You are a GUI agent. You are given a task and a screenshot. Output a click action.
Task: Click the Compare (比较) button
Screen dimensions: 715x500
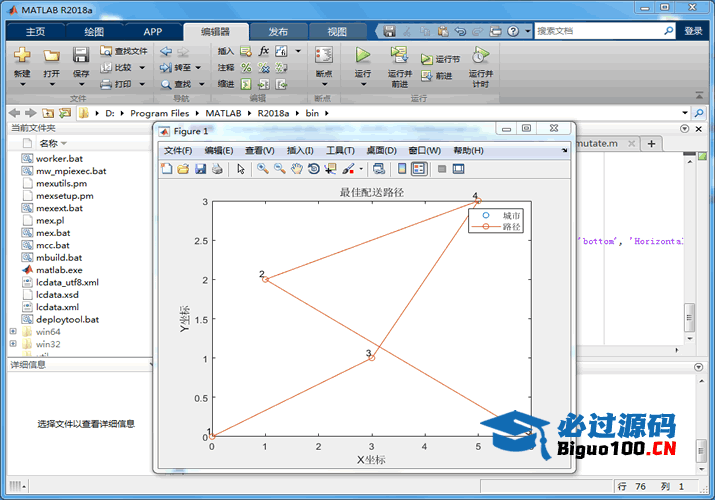click(x=117, y=67)
